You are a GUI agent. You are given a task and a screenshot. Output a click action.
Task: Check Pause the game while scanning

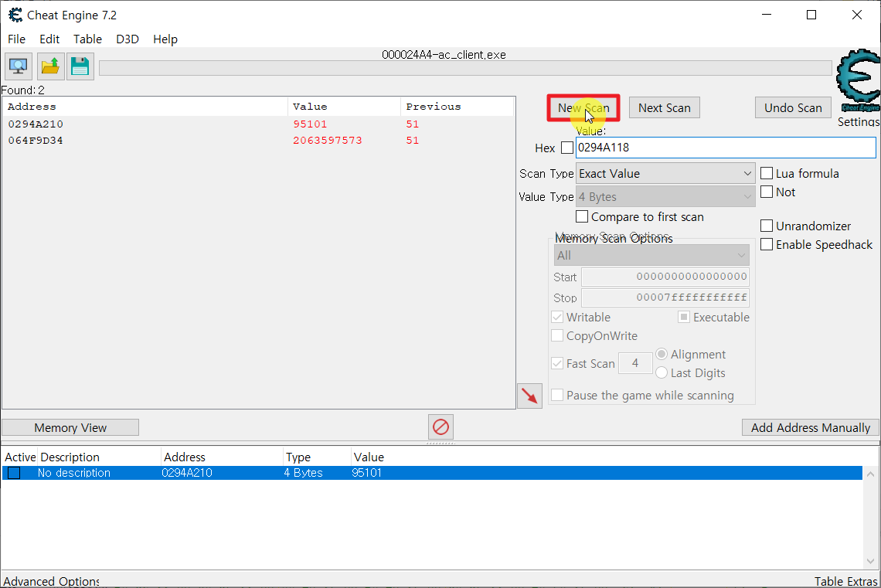pyautogui.click(x=557, y=396)
